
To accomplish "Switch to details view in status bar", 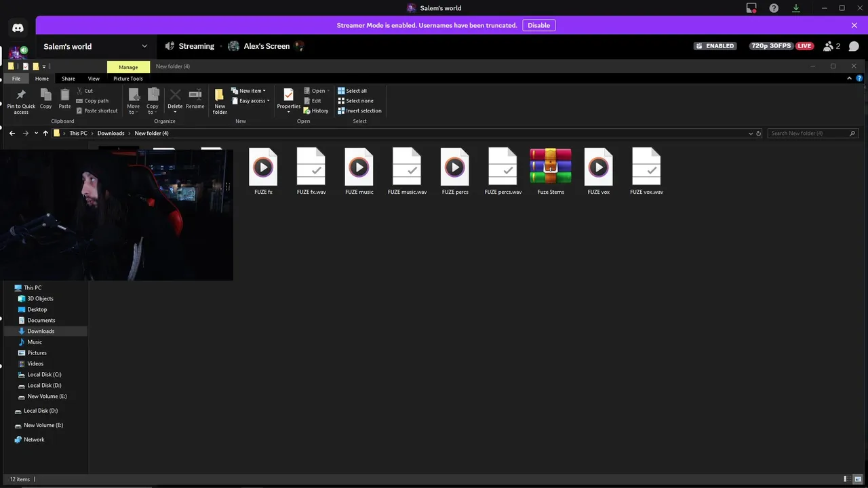I will point(848,479).
